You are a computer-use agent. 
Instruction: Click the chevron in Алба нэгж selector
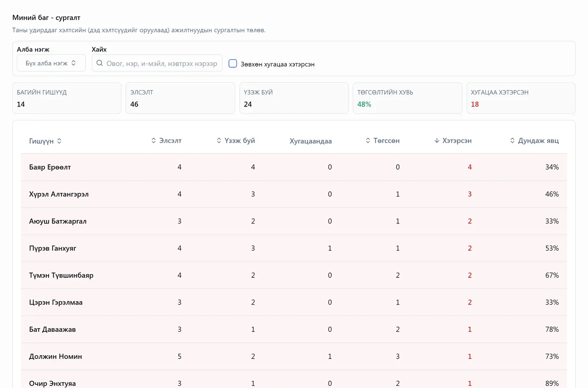click(x=73, y=63)
